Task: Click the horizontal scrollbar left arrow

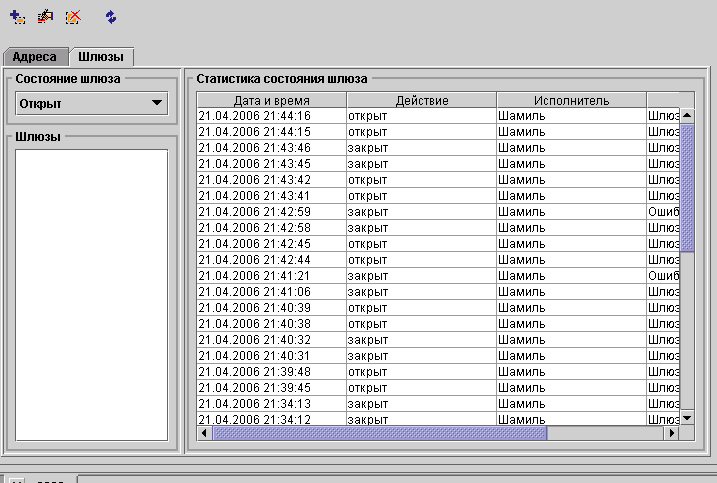Action: [204, 433]
